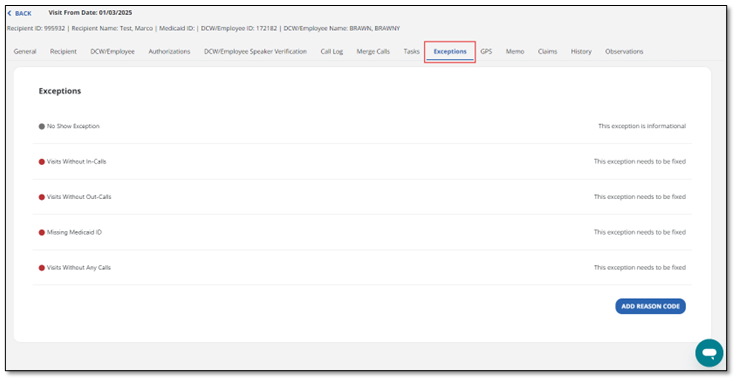Click the Recipient ID: 995932 text
The height and width of the screenshot is (380, 736).
point(36,29)
